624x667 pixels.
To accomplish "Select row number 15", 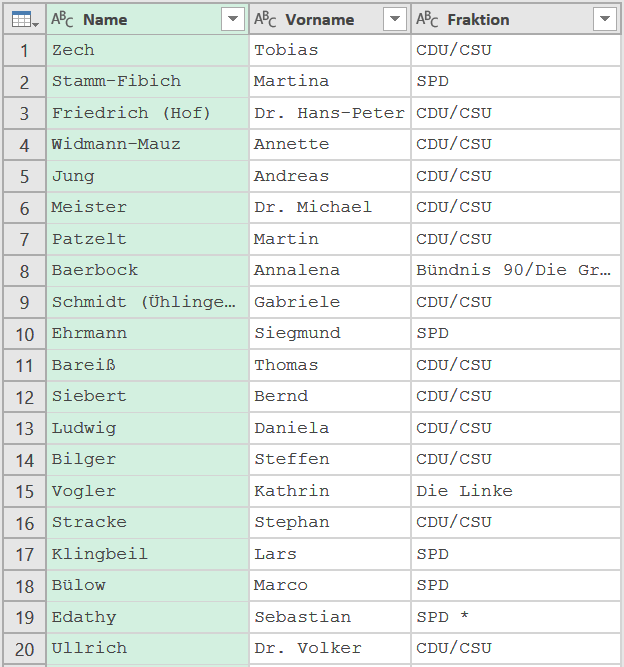I will [25, 491].
